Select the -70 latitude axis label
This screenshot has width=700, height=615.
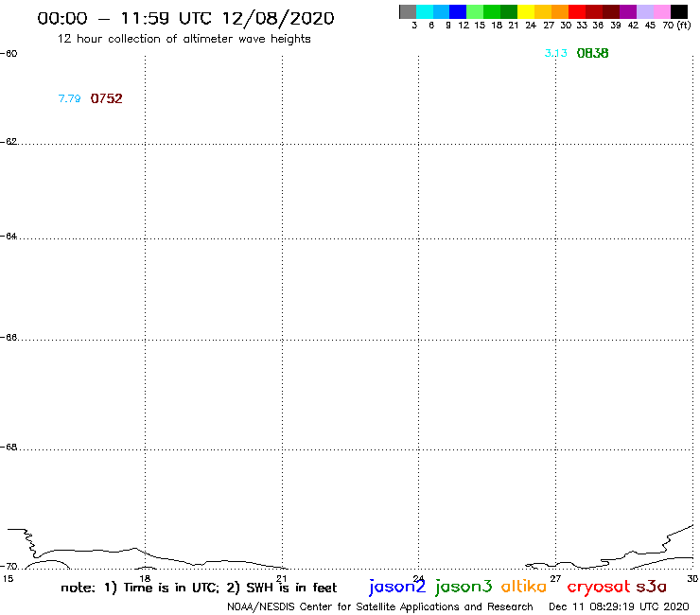pos(9,567)
